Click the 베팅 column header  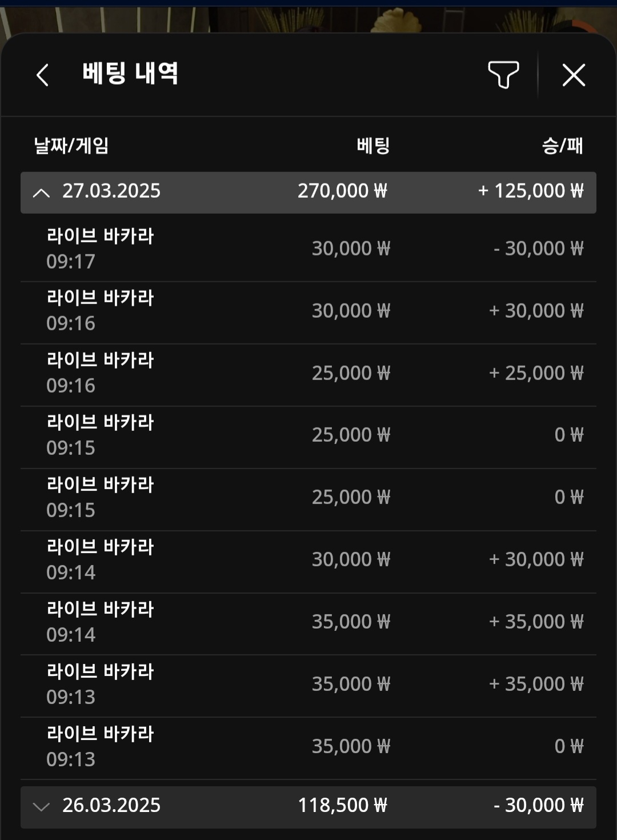tap(373, 146)
